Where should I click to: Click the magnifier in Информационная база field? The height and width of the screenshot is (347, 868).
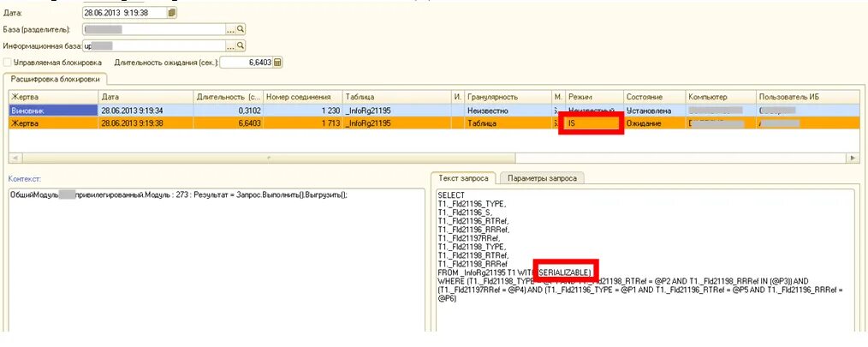(241, 46)
